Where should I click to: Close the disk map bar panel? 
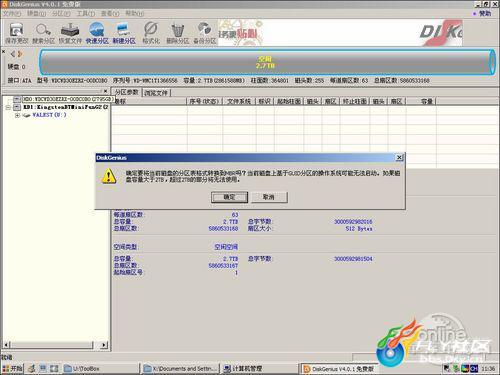pos(4,52)
